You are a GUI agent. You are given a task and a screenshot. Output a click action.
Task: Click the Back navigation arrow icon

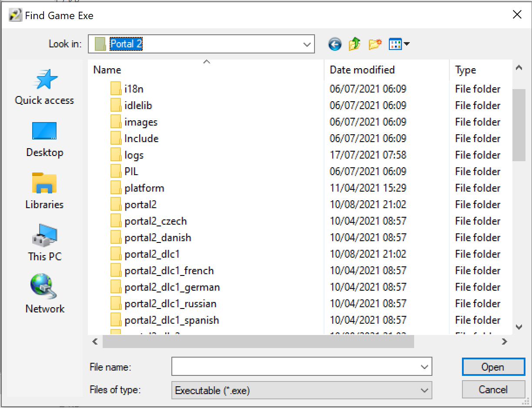335,44
